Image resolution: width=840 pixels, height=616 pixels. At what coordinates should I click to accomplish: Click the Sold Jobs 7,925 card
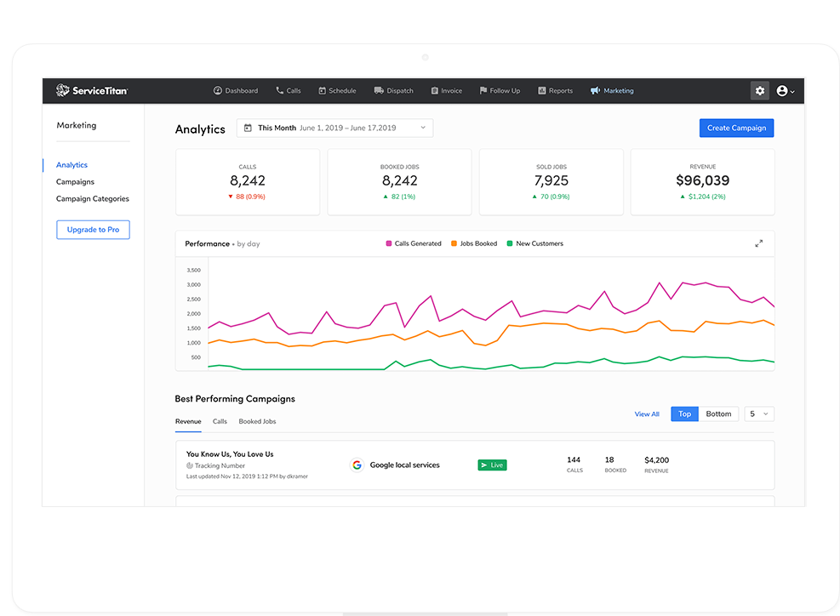click(x=551, y=182)
